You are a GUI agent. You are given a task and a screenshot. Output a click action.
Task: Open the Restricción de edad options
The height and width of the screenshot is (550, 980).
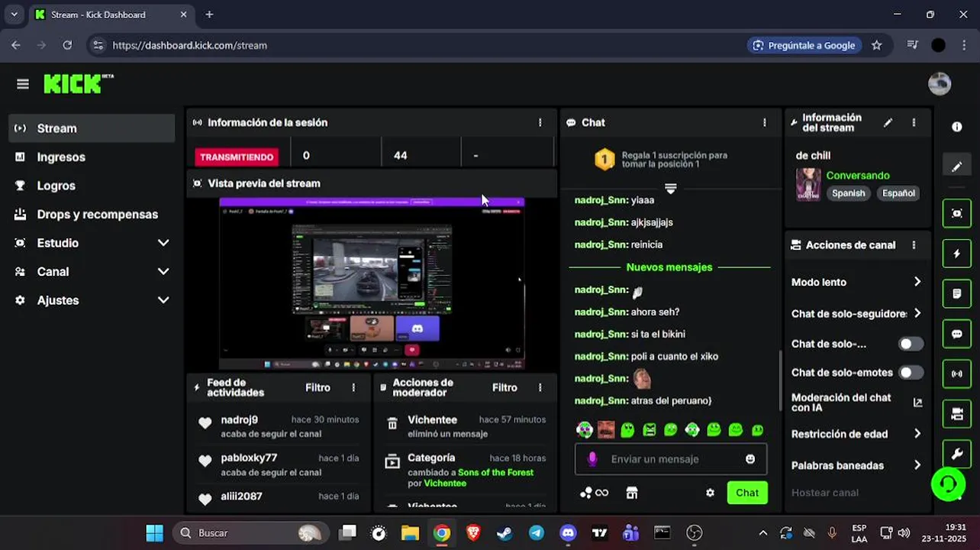click(856, 434)
